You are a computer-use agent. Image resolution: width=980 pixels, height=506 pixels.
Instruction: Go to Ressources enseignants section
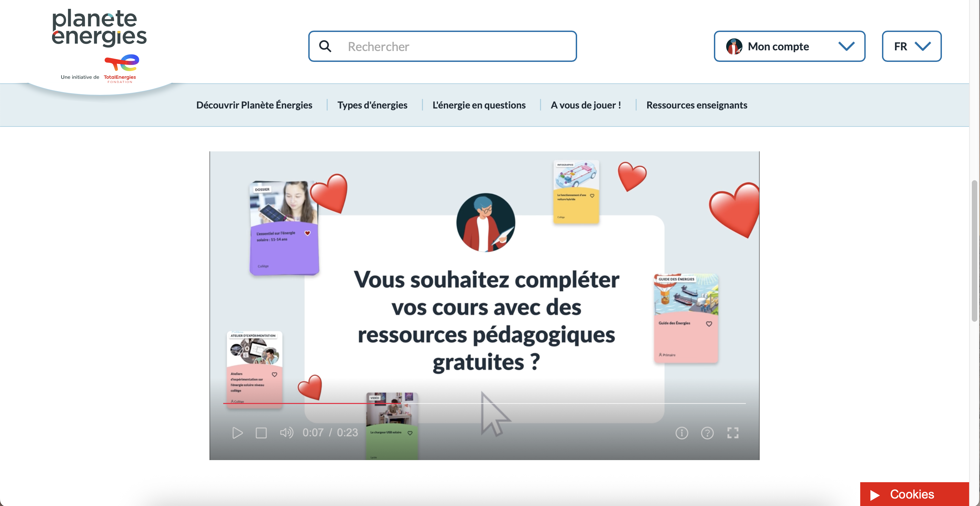tap(696, 105)
